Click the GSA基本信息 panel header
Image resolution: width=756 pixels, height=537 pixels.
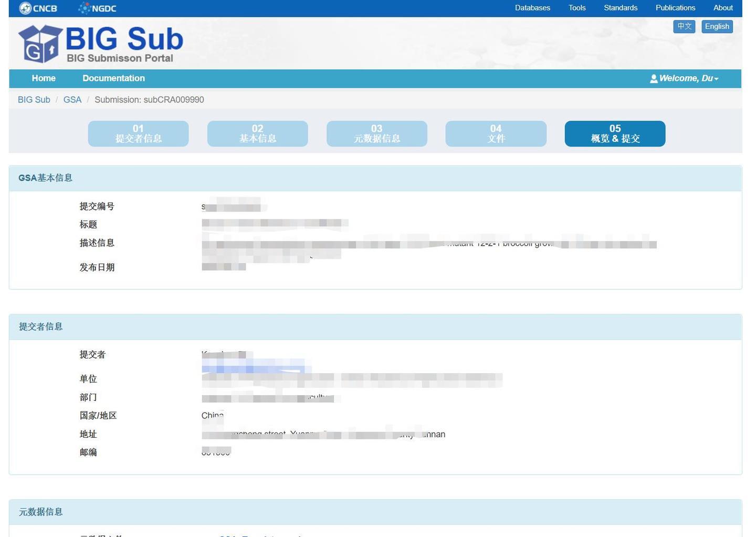pos(375,178)
